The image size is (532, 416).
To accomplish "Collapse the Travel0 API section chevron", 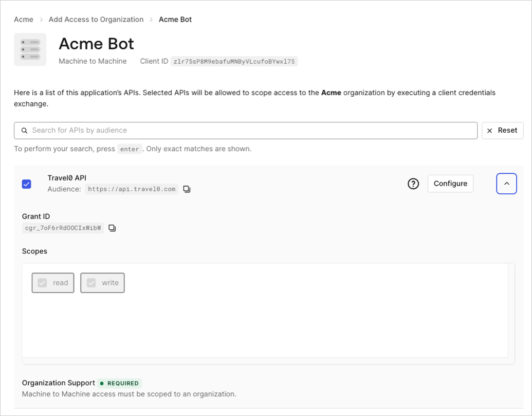I will pos(506,184).
